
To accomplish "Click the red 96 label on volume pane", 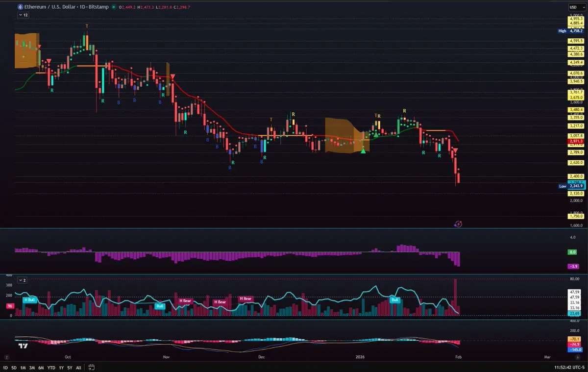I will [x=9, y=306].
